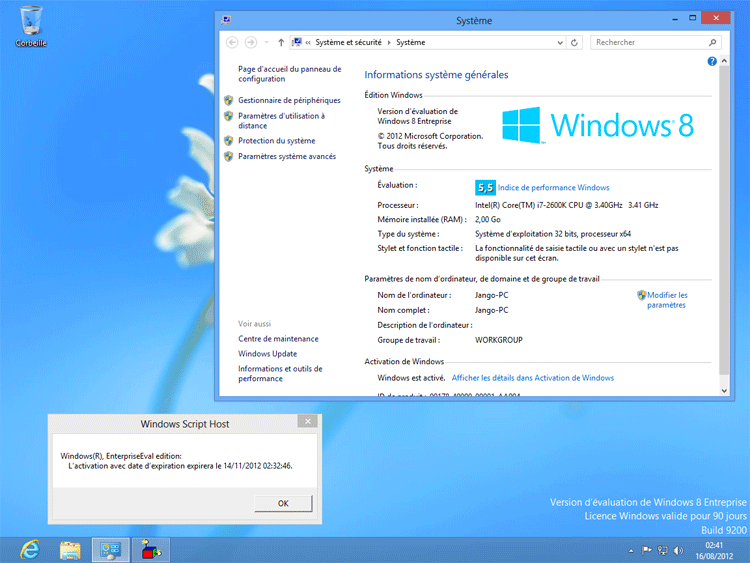Go back with the Back arrow
Viewport: 750px width, 563px height.
point(232,43)
